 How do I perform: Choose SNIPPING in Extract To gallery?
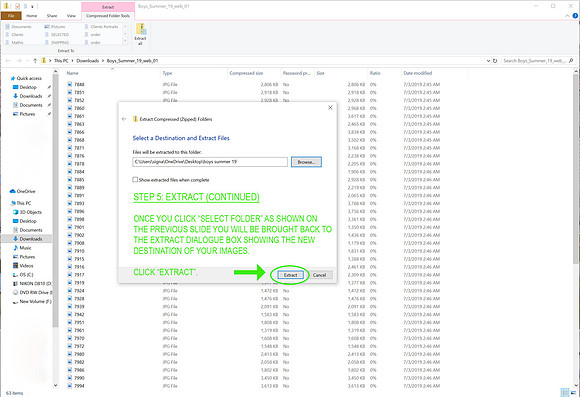point(57,43)
